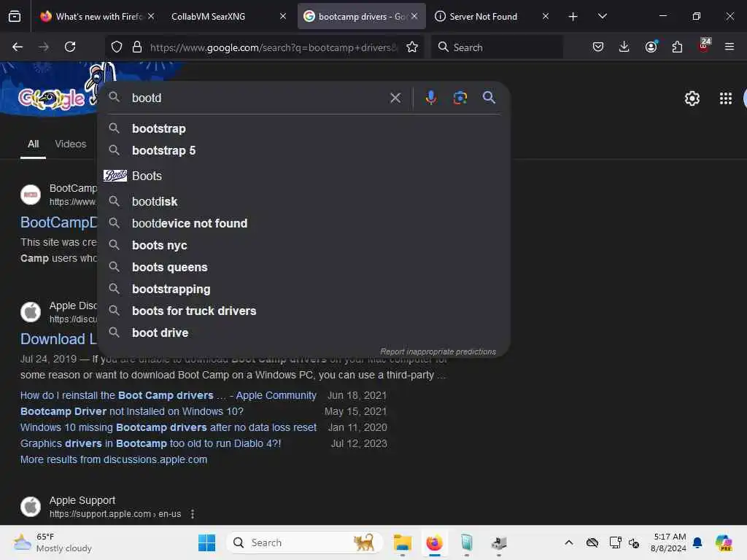Click Firefox icon in taskbar
The height and width of the screenshot is (560, 747).
(434, 542)
